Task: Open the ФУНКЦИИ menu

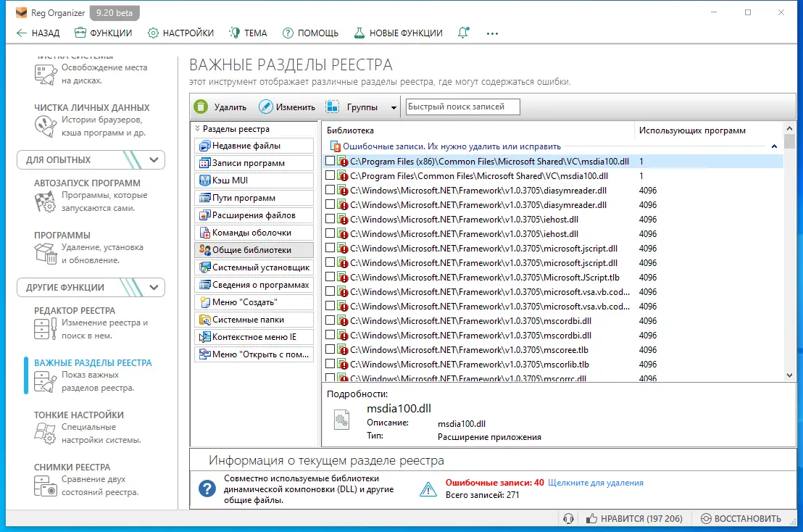Action: pos(104,33)
